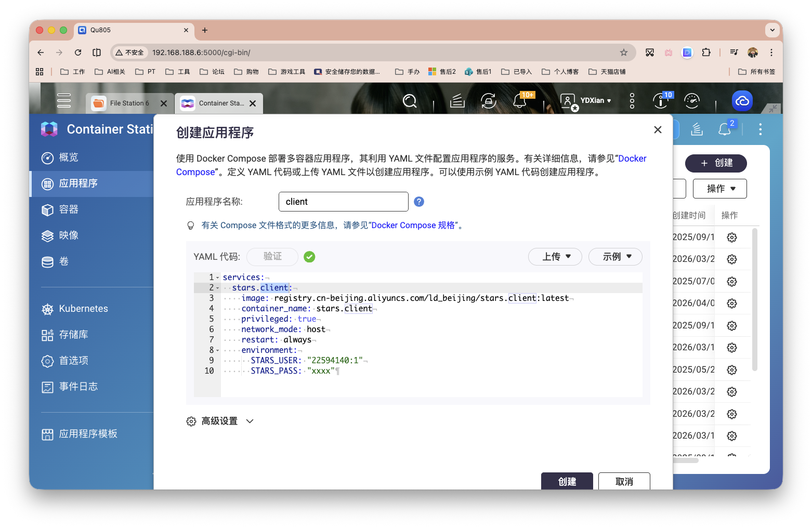812x528 pixels.
Task: Open the notifications bell with 10+ badge
Action: click(x=520, y=101)
